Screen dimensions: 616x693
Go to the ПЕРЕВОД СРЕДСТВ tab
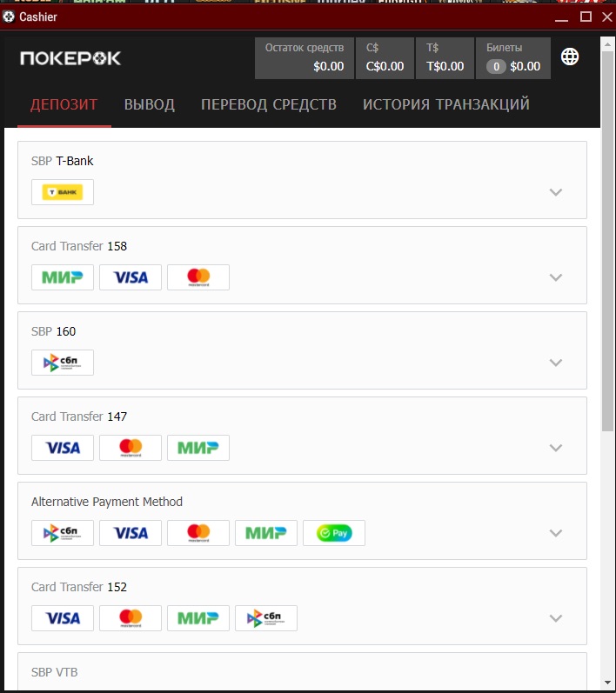(269, 104)
